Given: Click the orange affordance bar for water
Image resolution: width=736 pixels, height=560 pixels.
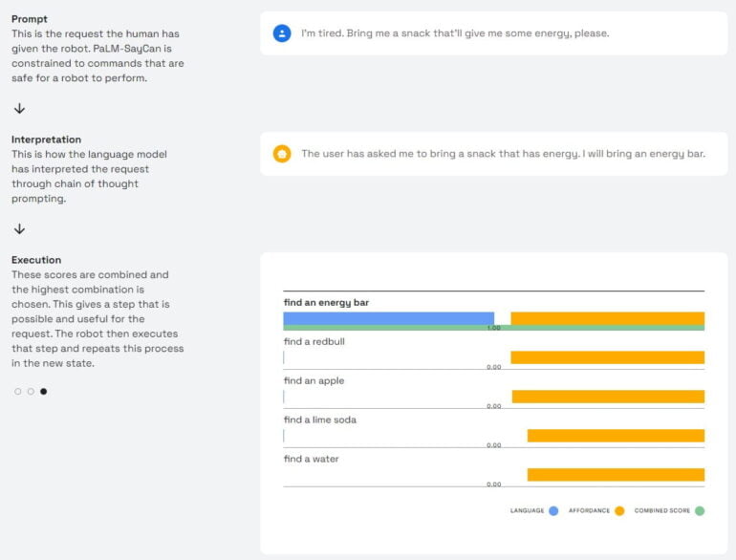Looking at the screenshot, I should pos(616,475).
